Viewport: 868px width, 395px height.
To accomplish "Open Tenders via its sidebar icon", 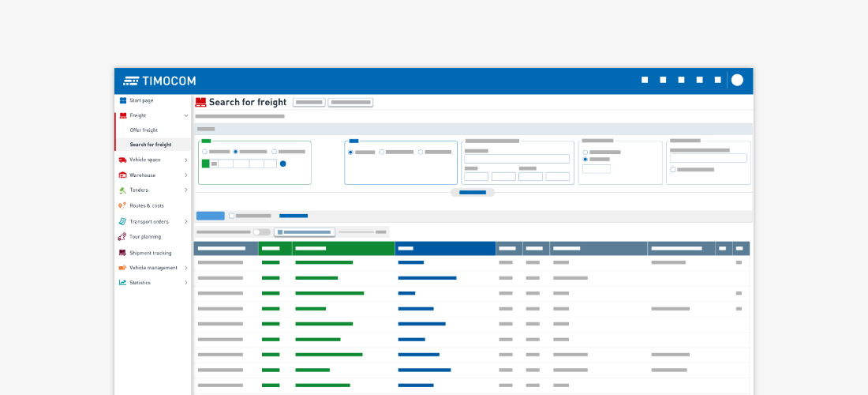I will 122,190.
